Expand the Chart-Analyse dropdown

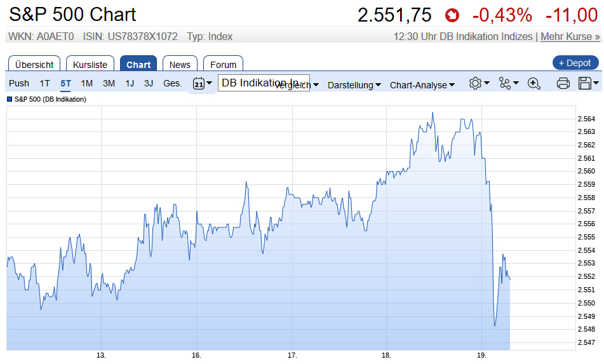click(x=422, y=85)
